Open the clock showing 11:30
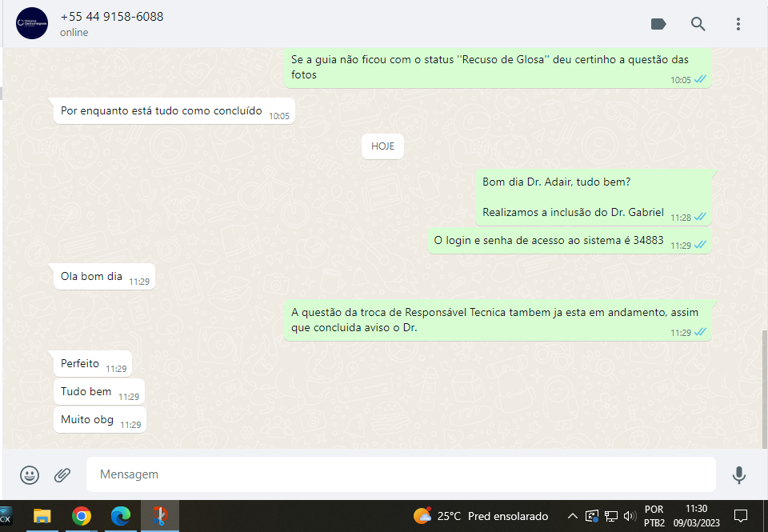This screenshot has height=532, width=768. click(697, 516)
